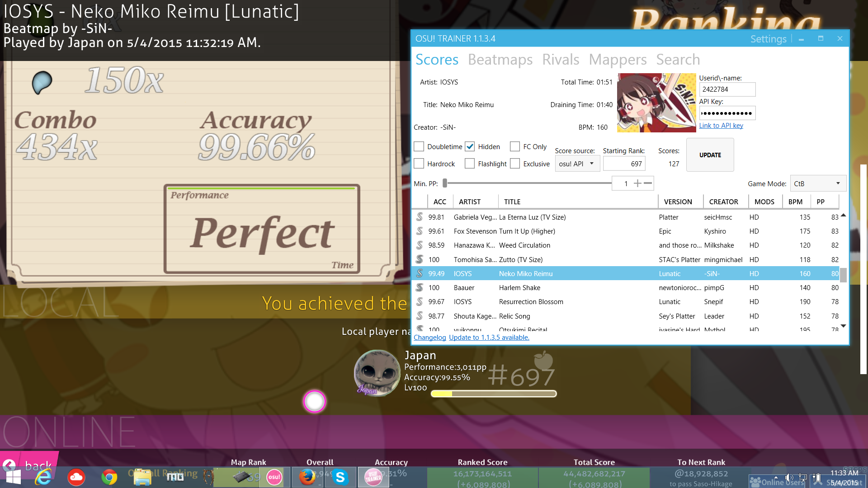868x488 pixels.
Task: Select the Relic Song score row
Action: coord(626,316)
